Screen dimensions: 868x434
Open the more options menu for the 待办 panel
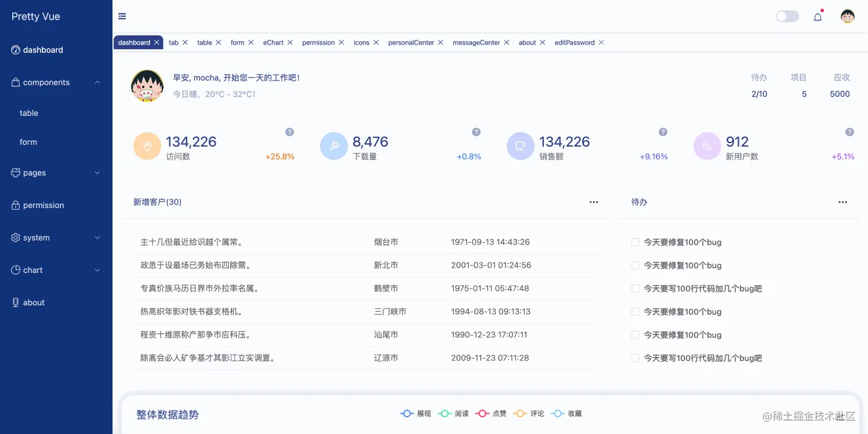(843, 202)
